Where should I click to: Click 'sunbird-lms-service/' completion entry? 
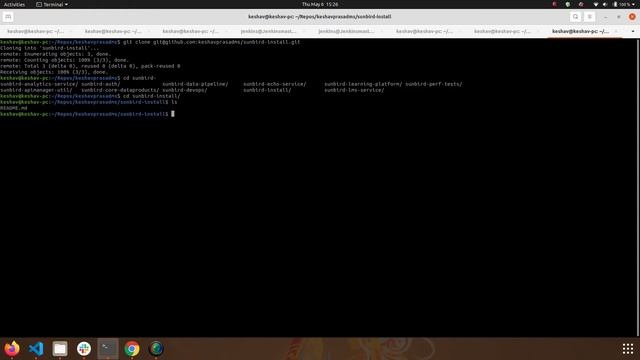pyautogui.click(x=354, y=90)
